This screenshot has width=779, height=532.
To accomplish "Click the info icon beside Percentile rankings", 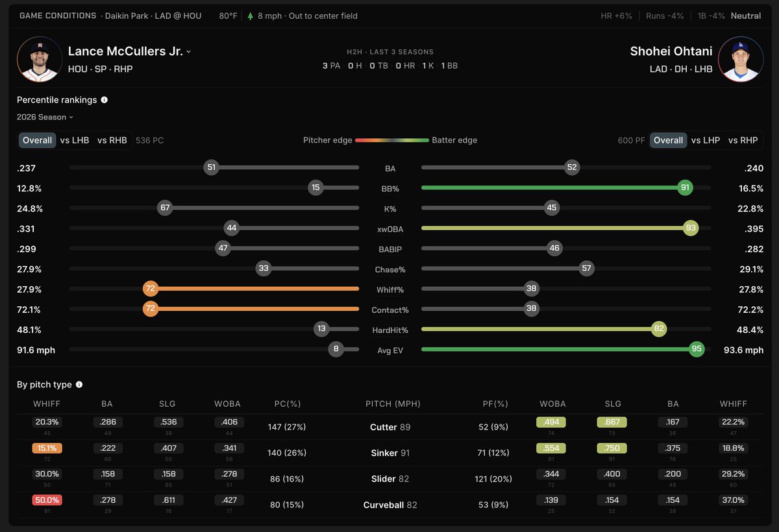I will pyautogui.click(x=105, y=100).
